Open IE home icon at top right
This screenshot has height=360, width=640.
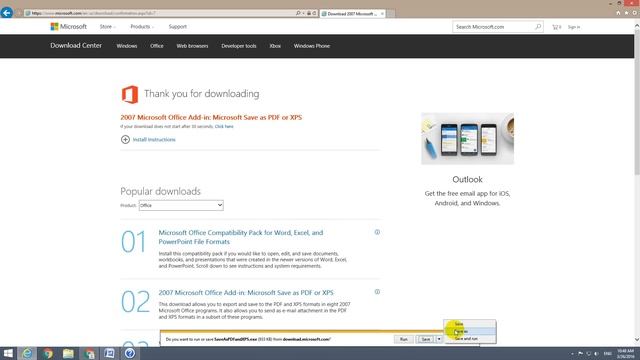[x=618, y=13]
